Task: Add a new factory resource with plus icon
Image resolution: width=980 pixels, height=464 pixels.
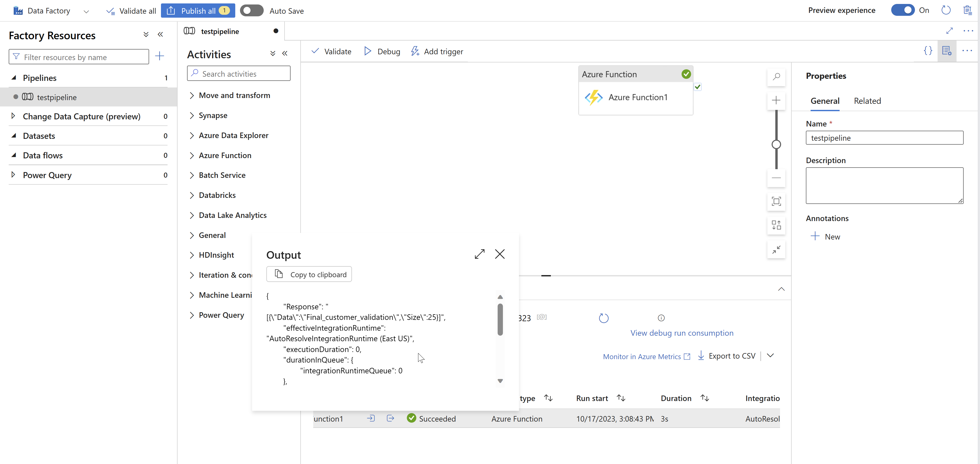Action: click(159, 56)
